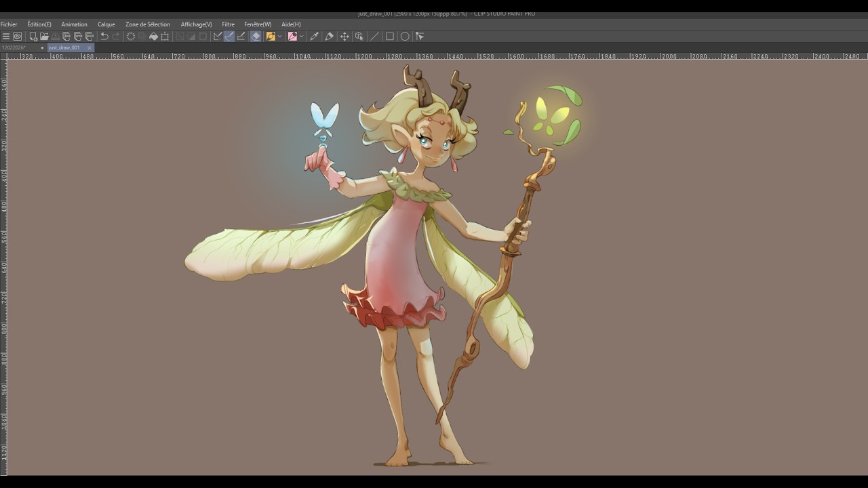Open the Fichier menu
Viewport: 868px width, 488px height.
tap(9, 24)
